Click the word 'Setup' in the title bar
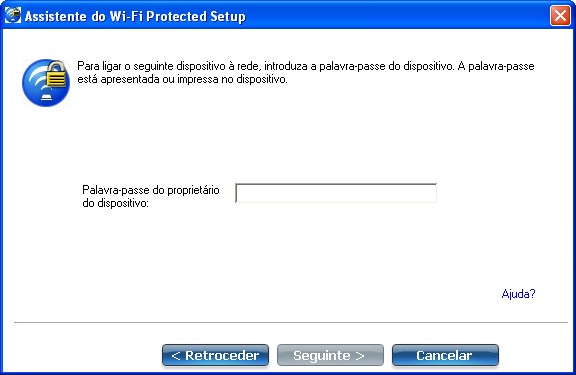 228,17
